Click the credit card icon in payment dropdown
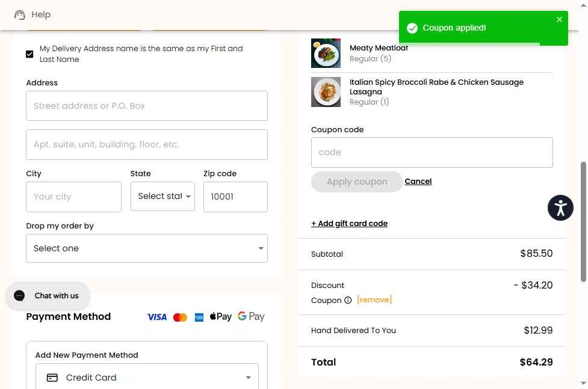This screenshot has width=588, height=389. point(52,378)
